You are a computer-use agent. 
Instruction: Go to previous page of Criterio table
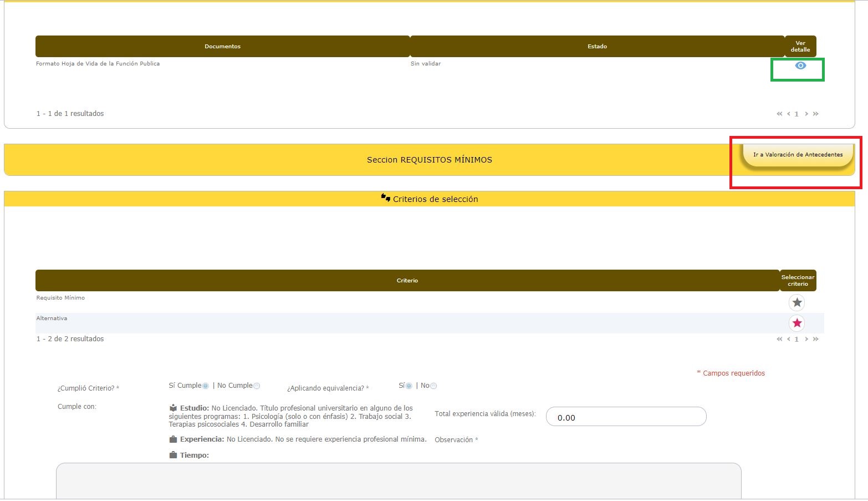click(789, 339)
